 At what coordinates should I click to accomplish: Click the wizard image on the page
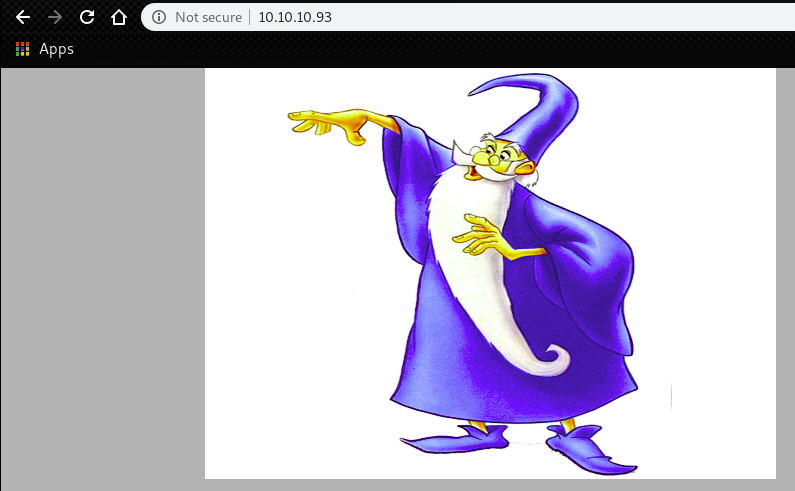490,274
